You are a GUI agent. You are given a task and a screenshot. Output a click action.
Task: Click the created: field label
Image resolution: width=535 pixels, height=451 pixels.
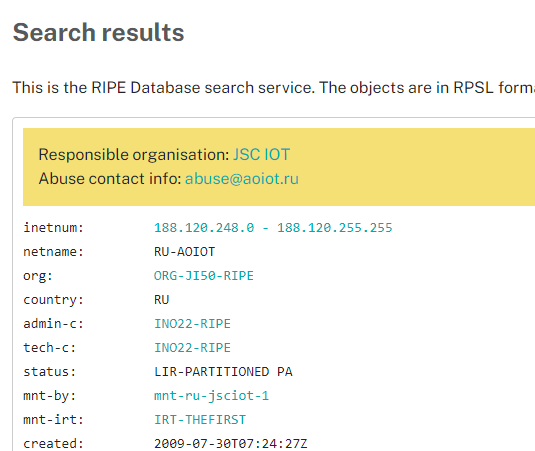click(54, 443)
